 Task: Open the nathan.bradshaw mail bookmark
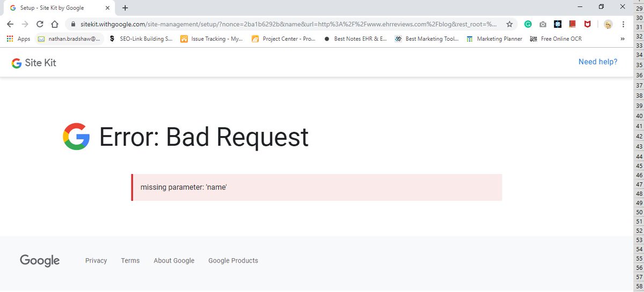click(x=69, y=39)
